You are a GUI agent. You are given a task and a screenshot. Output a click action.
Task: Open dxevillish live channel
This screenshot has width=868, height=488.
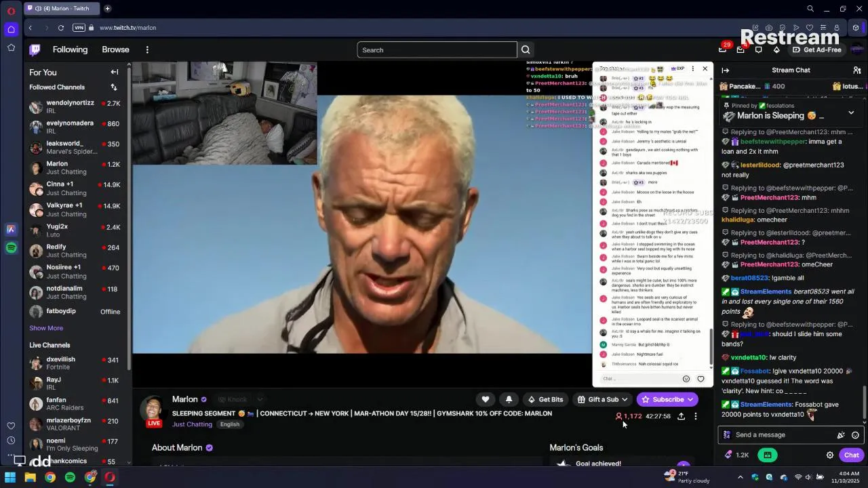click(x=75, y=363)
